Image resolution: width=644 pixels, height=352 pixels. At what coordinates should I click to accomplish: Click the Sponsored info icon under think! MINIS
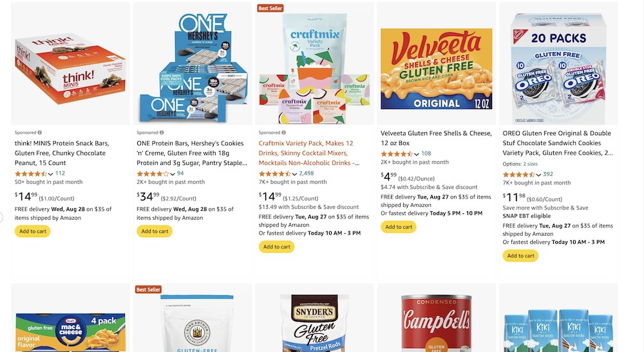pos(40,132)
